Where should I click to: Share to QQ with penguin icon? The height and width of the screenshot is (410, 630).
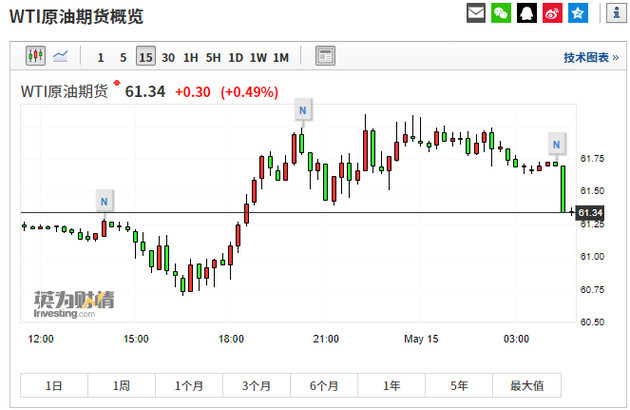pyautogui.click(x=526, y=13)
